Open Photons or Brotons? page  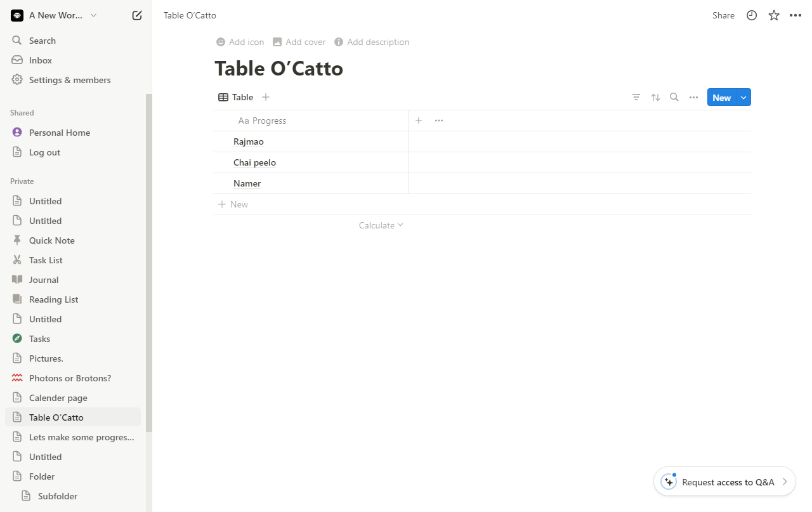(73, 378)
